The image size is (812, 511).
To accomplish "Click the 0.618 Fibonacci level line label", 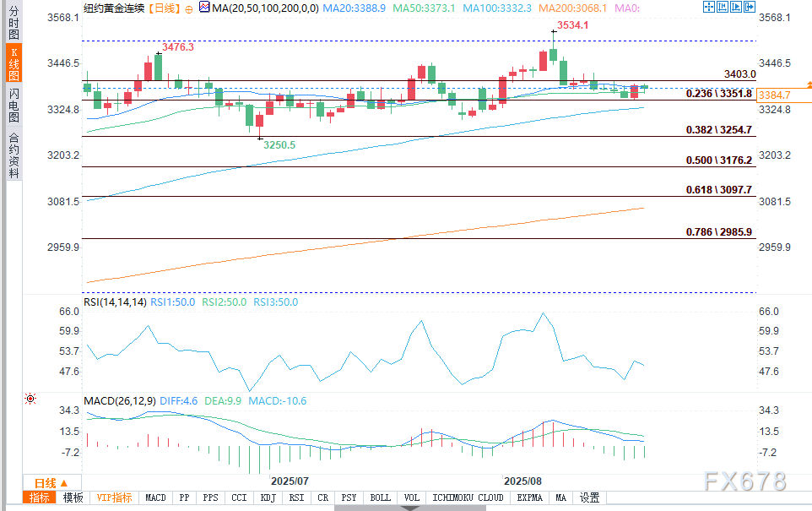I will [x=718, y=190].
